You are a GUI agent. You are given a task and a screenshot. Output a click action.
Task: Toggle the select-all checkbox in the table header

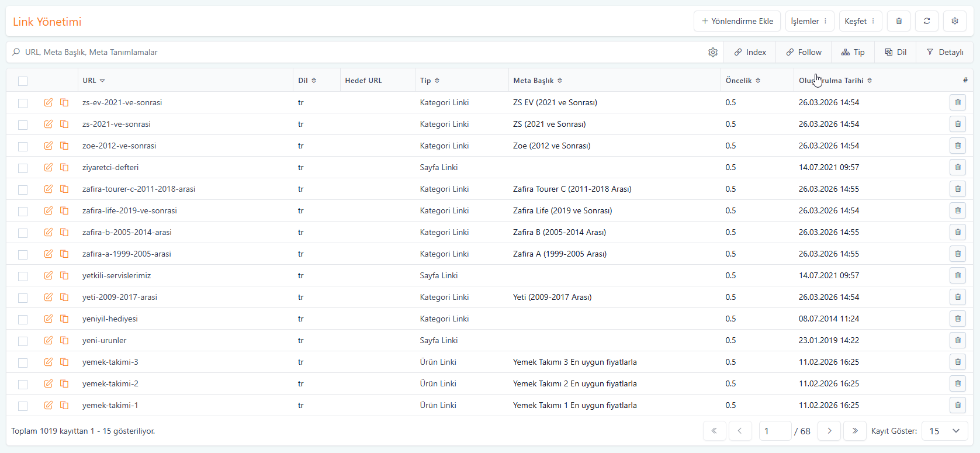click(x=23, y=81)
